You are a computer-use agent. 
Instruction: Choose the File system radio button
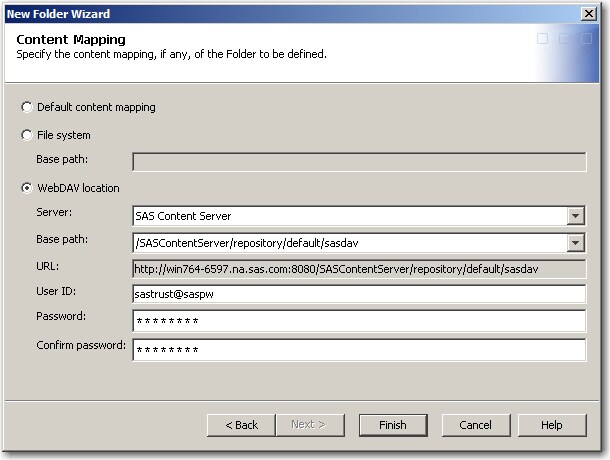pyautogui.click(x=25, y=135)
